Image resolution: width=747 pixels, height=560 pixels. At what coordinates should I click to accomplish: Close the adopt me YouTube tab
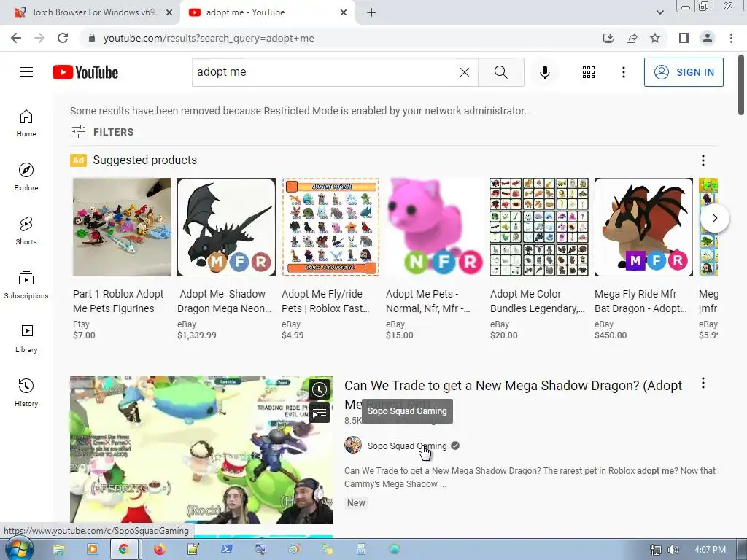pos(344,12)
